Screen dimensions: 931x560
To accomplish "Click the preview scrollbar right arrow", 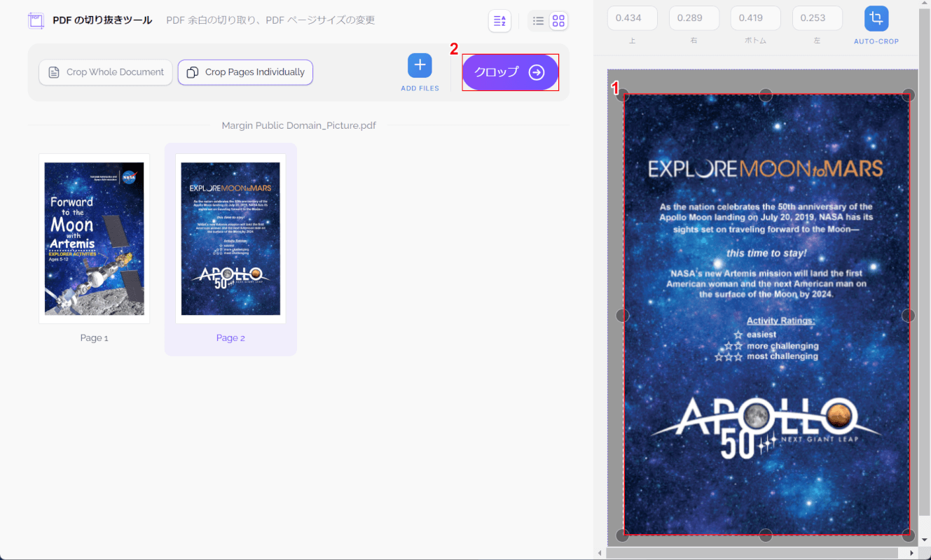I will [913, 553].
